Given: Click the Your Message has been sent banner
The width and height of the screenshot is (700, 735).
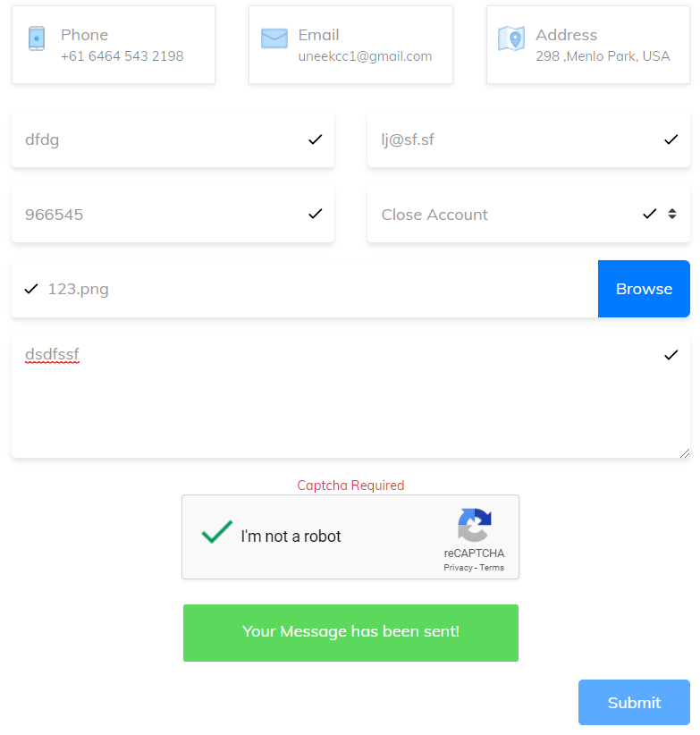Looking at the screenshot, I should click(x=350, y=632).
